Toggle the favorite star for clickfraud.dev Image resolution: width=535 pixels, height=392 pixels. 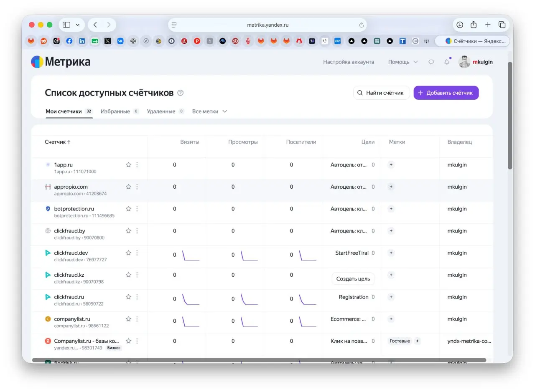(x=128, y=253)
